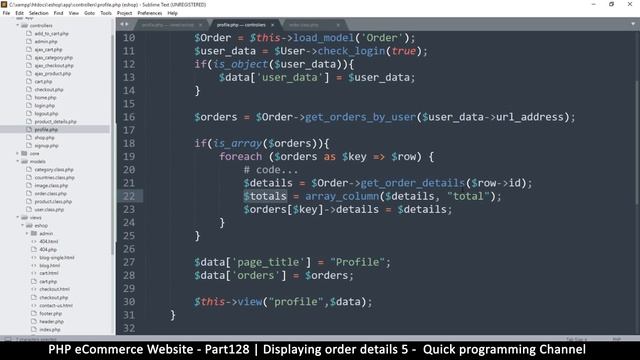This screenshot has width=640, height=360.
Task: Open the Goto menu
Action: [89, 13]
